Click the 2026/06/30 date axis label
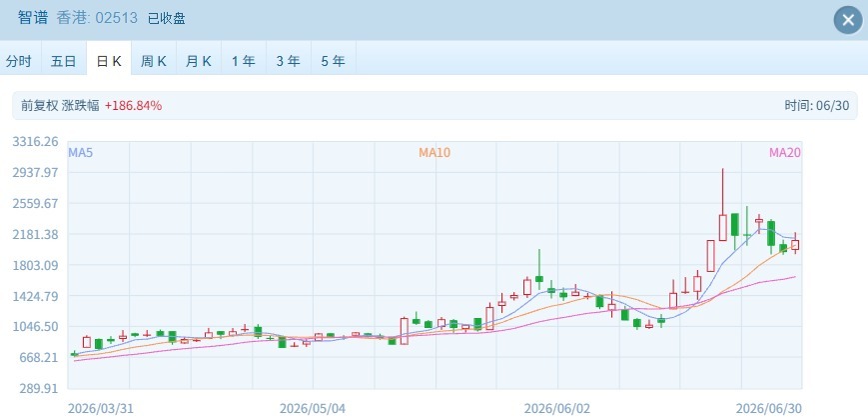 click(x=769, y=409)
